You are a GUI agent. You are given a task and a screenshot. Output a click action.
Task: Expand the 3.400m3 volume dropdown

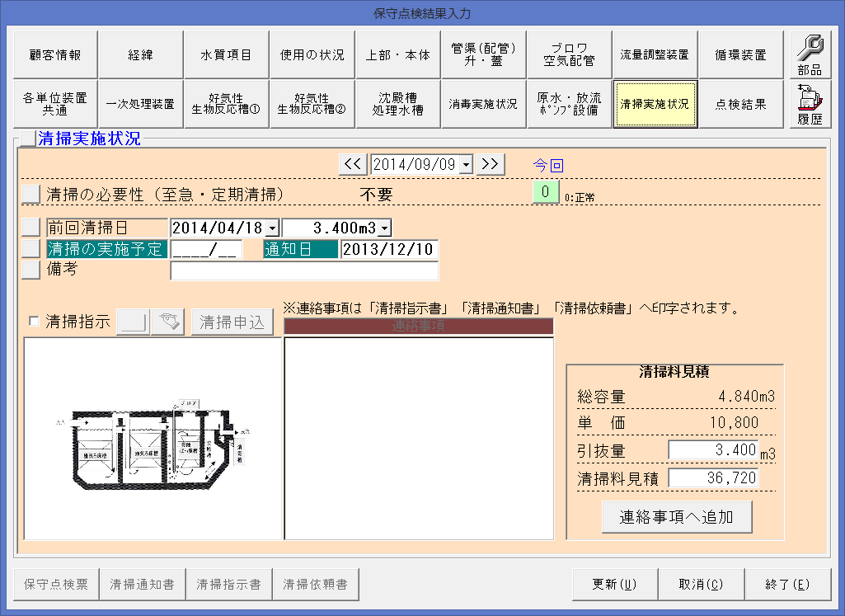pos(385,228)
